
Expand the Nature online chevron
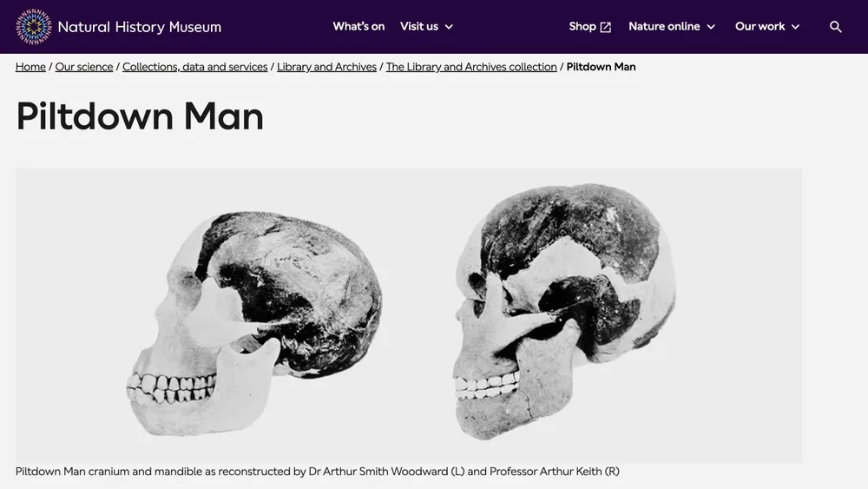point(711,27)
